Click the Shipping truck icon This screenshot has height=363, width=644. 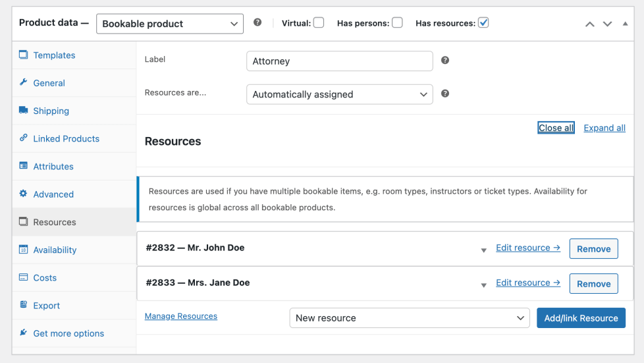point(24,111)
